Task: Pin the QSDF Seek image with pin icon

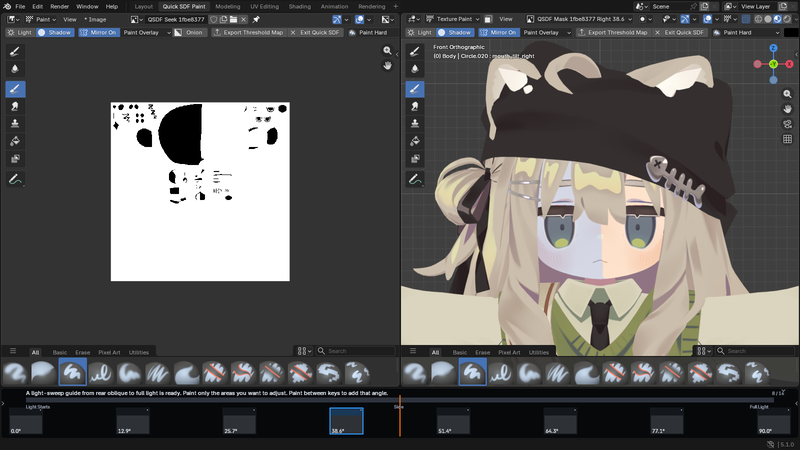Action: point(256,19)
